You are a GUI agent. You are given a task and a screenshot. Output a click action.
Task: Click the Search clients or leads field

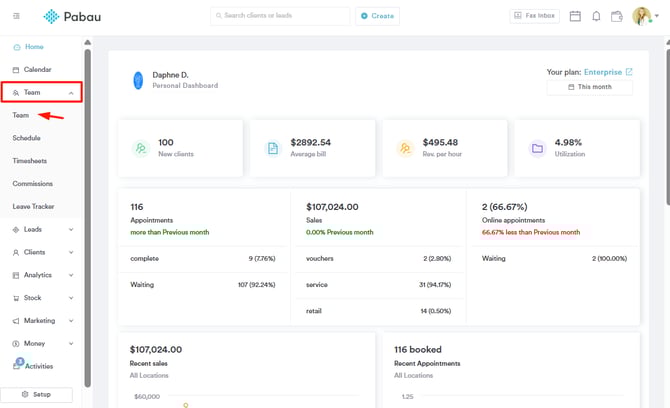(x=280, y=16)
